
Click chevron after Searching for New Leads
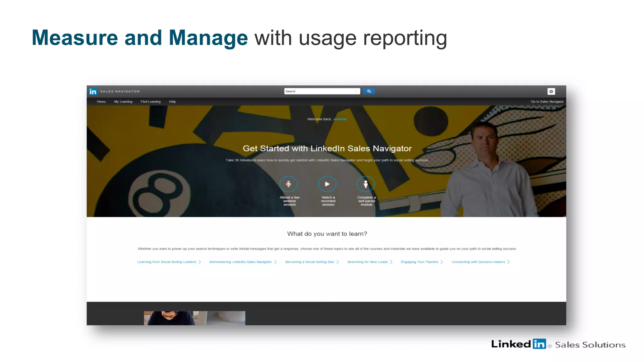click(x=391, y=262)
